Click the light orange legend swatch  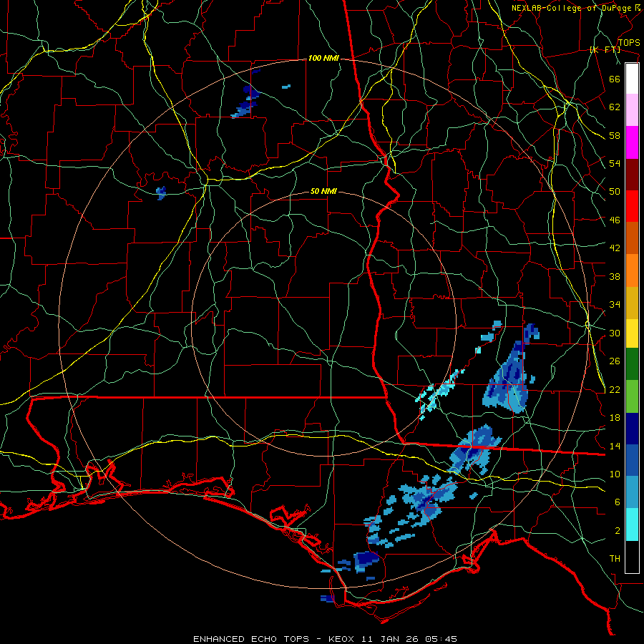632,270
